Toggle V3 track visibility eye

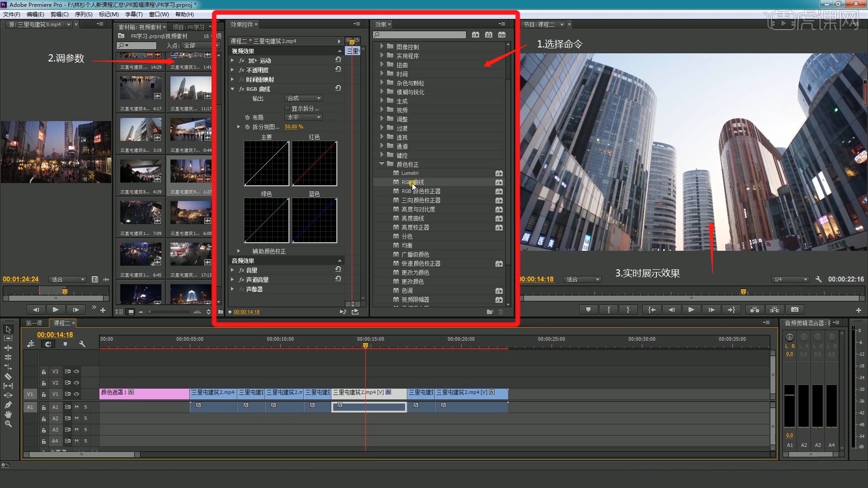click(76, 371)
